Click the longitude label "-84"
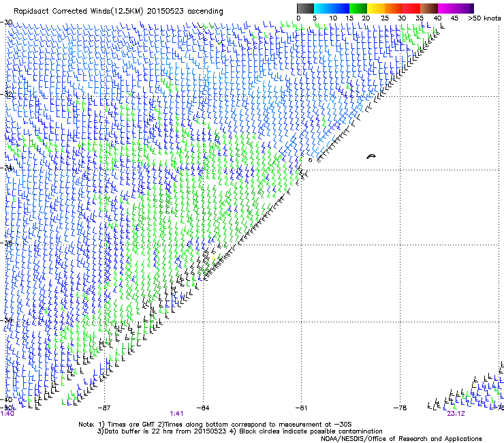 point(203,408)
